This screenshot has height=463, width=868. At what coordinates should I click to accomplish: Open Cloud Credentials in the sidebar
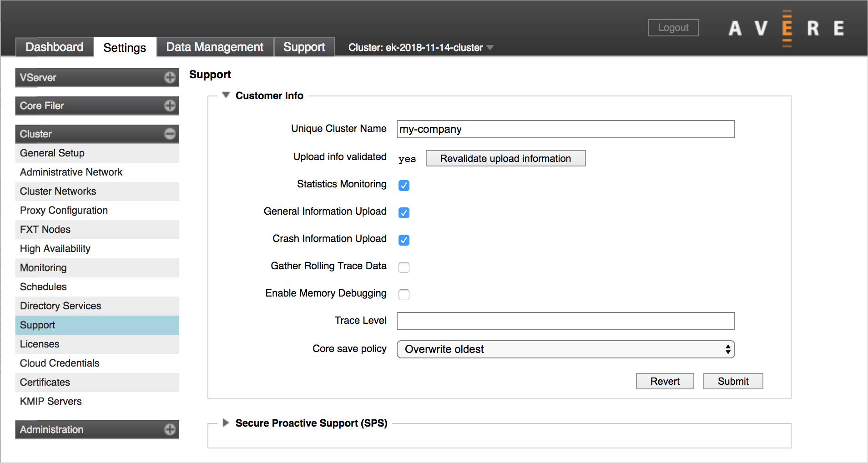click(x=60, y=363)
